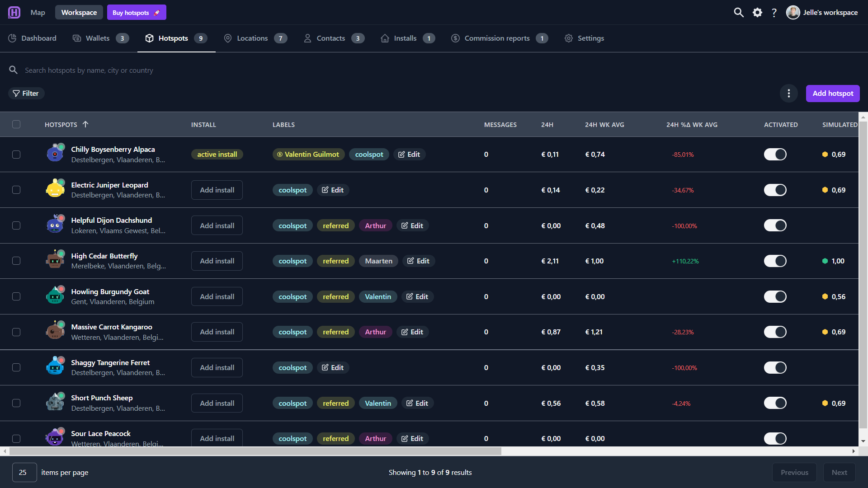Open the Installs tab
The image size is (868, 488).
pos(408,38)
